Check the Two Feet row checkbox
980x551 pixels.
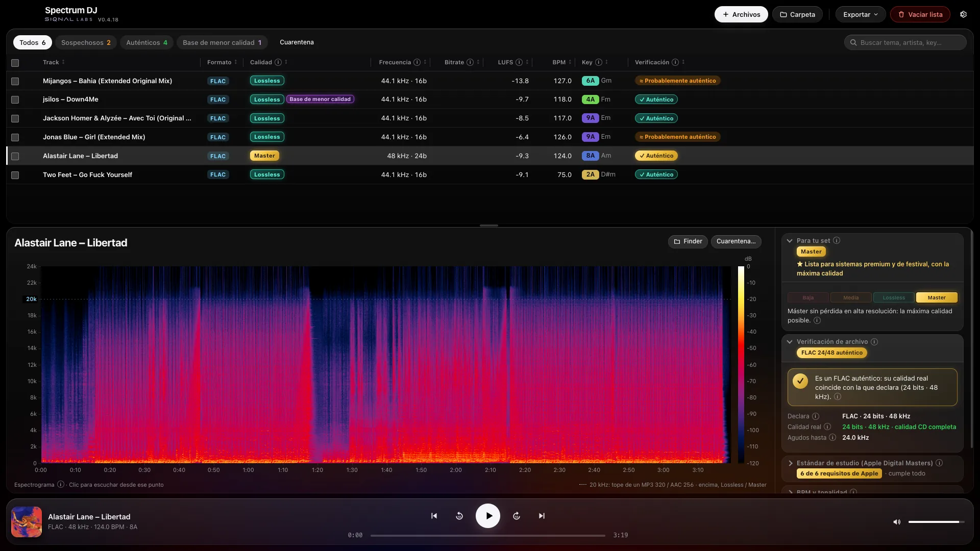(x=15, y=175)
